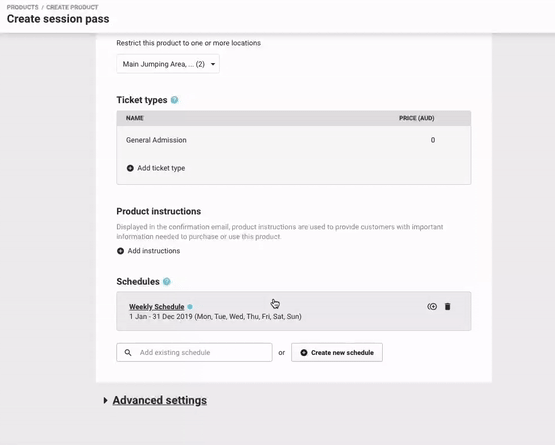Viewport: 555px width, 445px height.
Task: Click the Ticket types help icon
Action: (x=174, y=100)
